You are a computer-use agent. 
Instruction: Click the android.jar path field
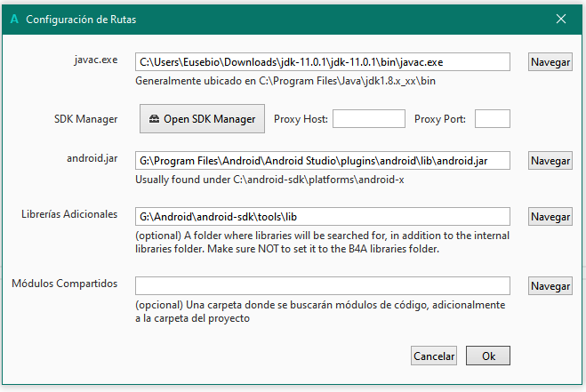[x=323, y=161]
